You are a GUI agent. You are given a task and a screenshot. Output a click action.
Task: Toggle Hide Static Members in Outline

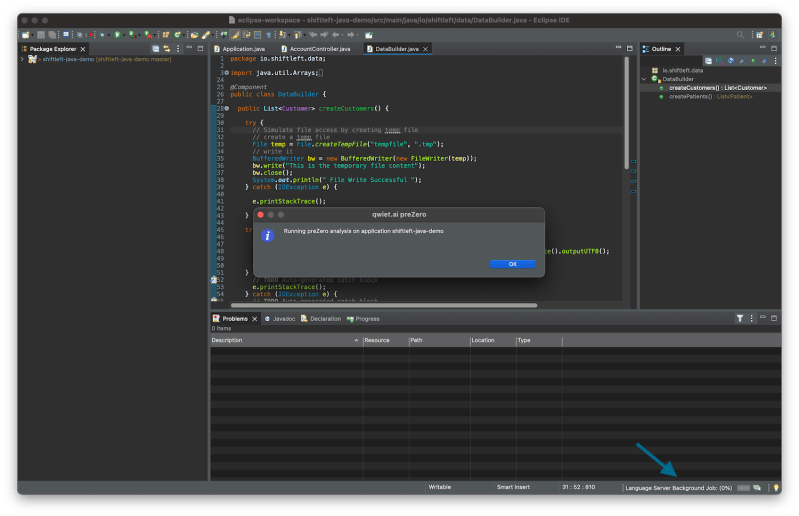click(x=742, y=61)
